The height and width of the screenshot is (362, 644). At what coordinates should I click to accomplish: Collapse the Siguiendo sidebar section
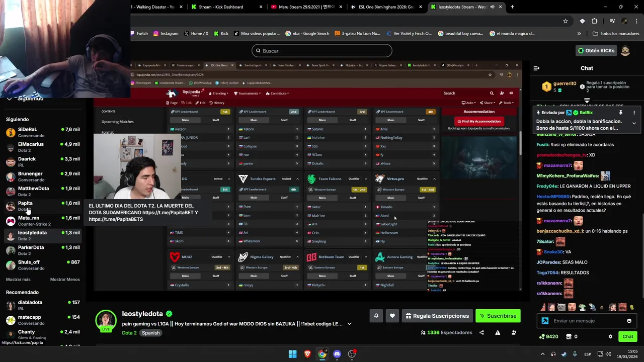(9, 99)
